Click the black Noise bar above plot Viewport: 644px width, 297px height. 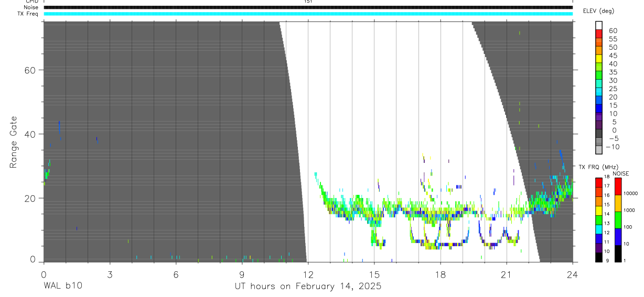(308, 7)
